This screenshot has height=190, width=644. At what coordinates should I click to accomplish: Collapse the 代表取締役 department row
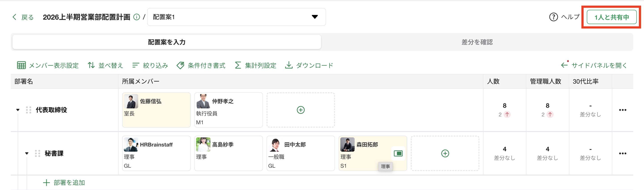18,110
